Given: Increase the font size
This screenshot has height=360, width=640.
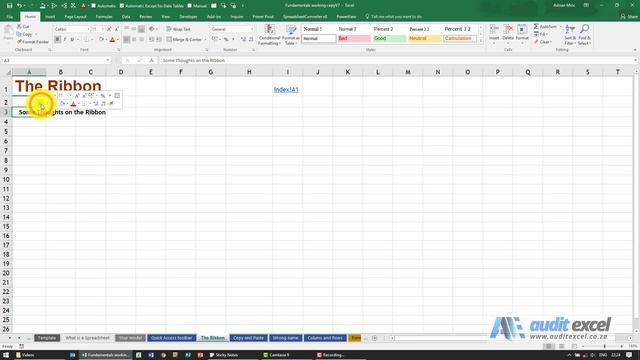Looking at the screenshot, I should click(x=109, y=29).
